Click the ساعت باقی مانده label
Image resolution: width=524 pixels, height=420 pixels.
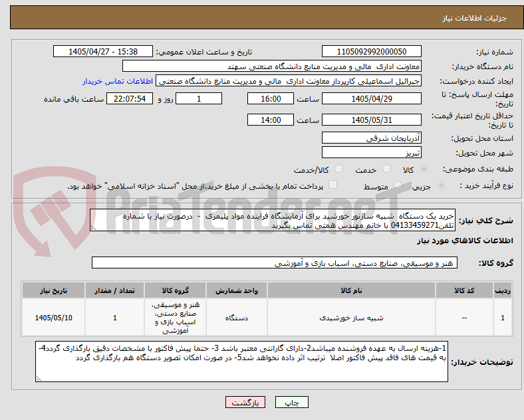[x=74, y=99]
